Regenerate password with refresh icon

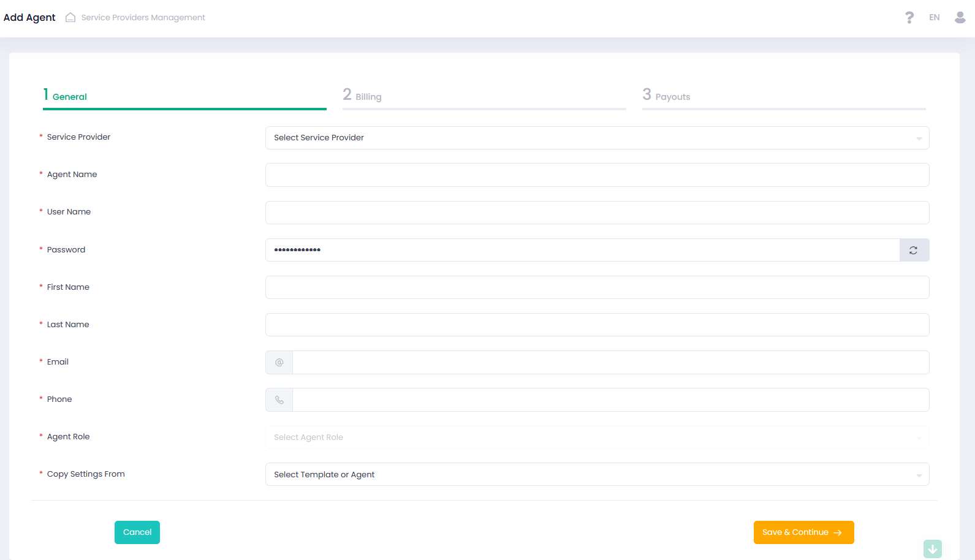pos(914,250)
